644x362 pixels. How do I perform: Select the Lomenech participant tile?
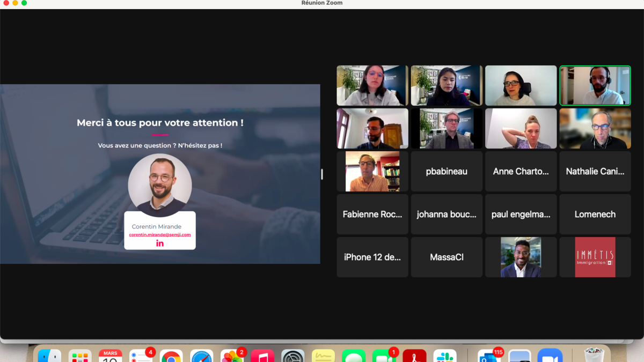(595, 215)
